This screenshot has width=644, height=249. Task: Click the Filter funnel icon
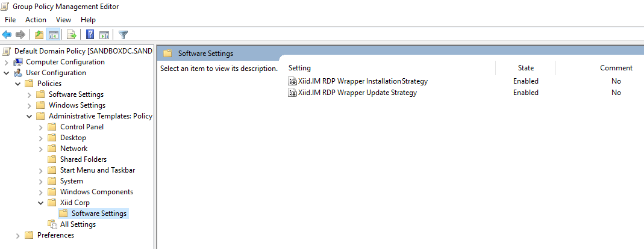point(123,35)
